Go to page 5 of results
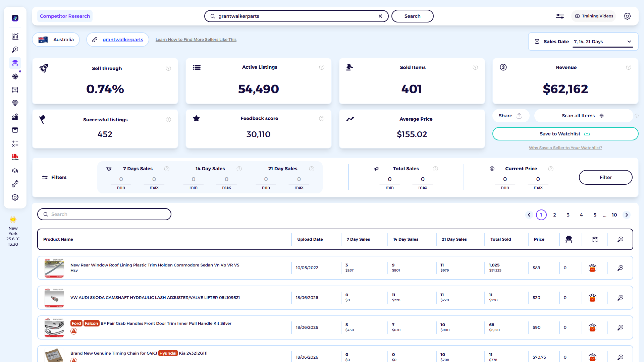644x362 pixels. point(595,215)
